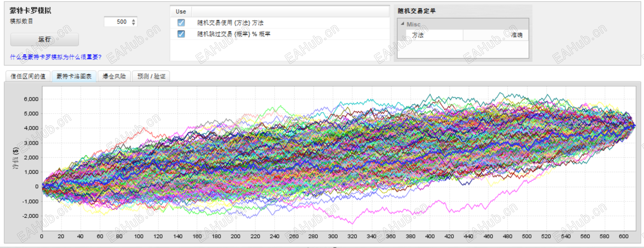The height and width of the screenshot is (248, 644).
Task: Open the 准确 value dropdown
Action: (496, 35)
